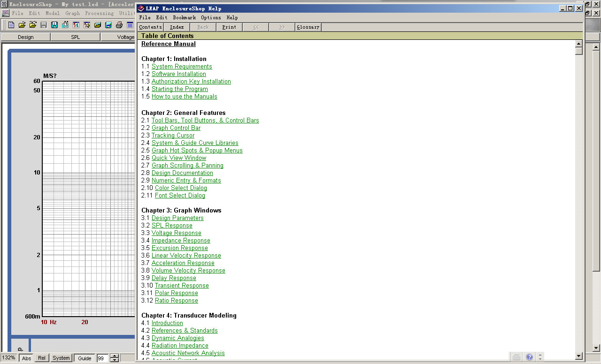The image size is (601, 364).
Task: Switch to the Voltage graph tab
Action: pyautogui.click(x=118, y=37)
